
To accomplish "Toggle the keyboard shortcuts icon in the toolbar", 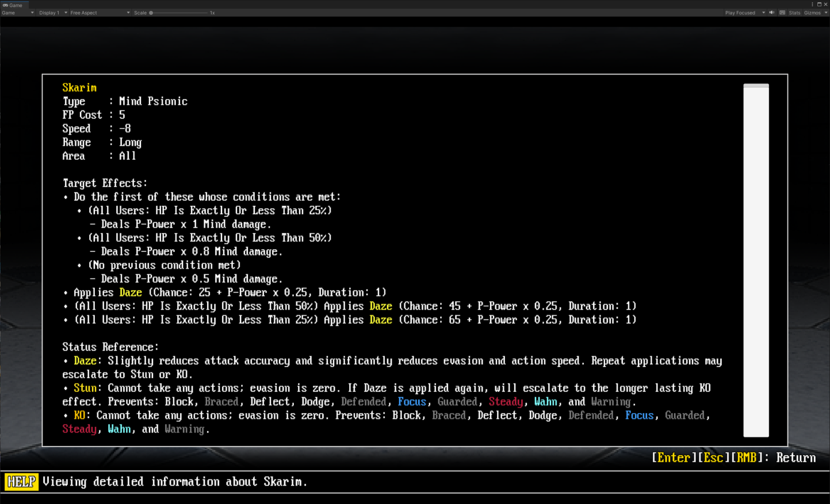I will 782,13.
